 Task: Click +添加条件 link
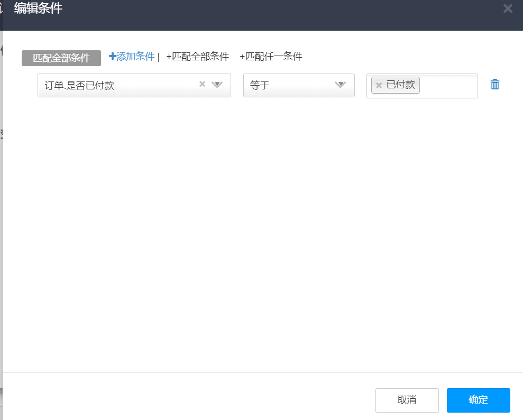(132, 57)
